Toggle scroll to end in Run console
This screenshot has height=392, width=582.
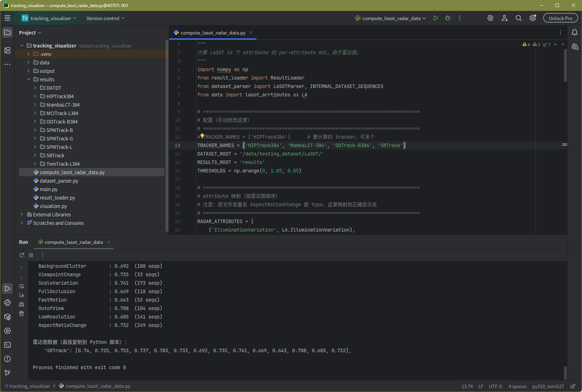click(21, 295)
